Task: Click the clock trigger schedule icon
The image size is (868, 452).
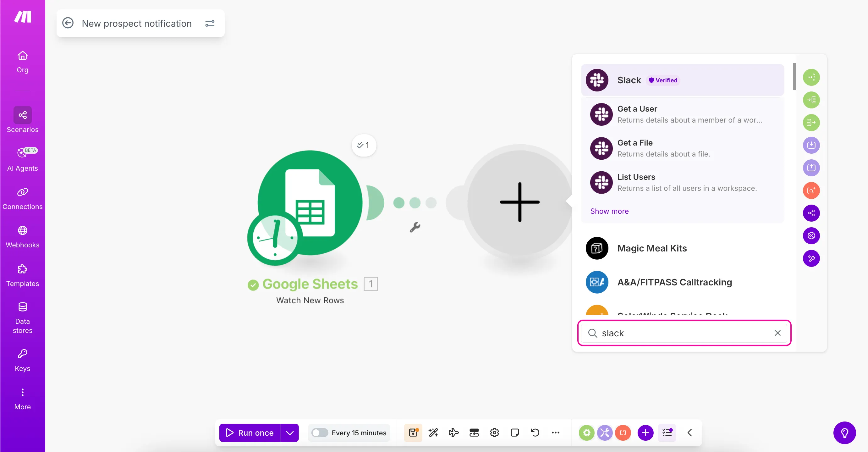Action: tap(275, 238)
